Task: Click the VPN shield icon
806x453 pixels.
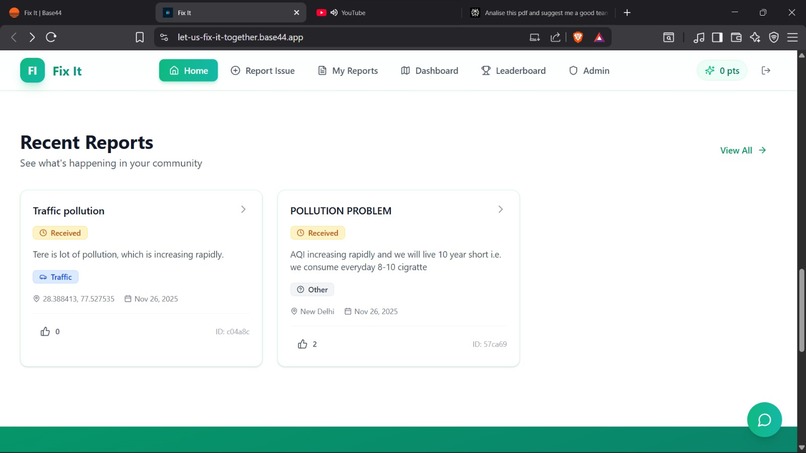Action: click(774, 37)
